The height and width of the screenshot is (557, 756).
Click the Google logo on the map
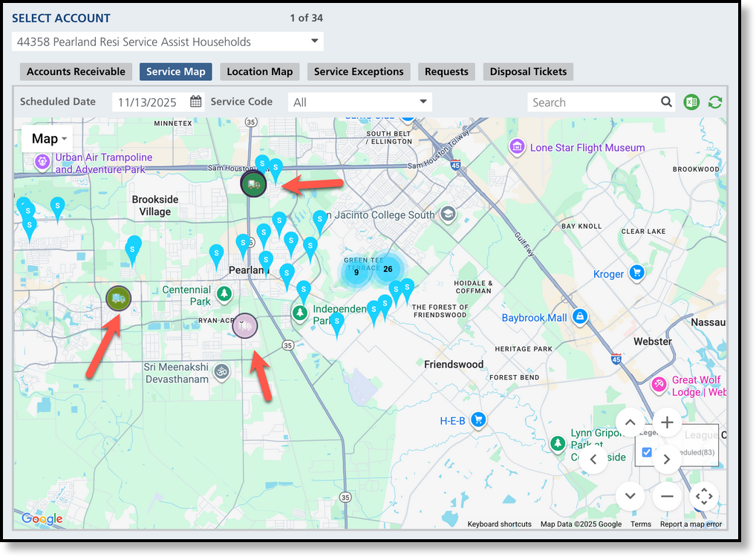tap(42, 518)
